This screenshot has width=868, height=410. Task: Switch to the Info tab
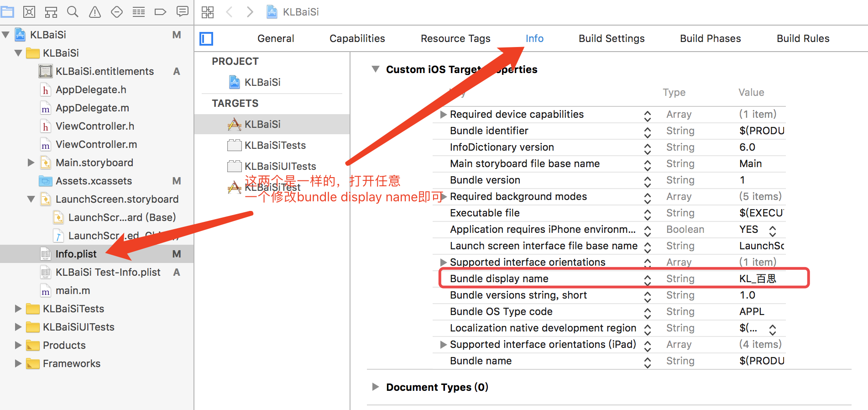pos(534,39)
